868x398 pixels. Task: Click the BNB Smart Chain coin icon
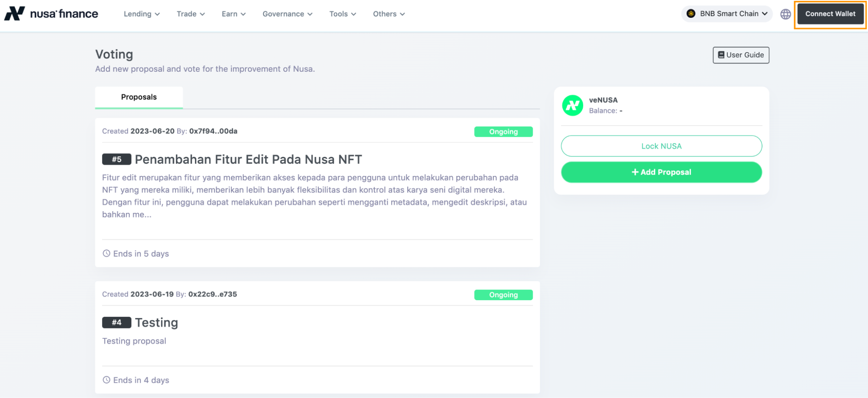pyautogui.click(x=691, y=13)
